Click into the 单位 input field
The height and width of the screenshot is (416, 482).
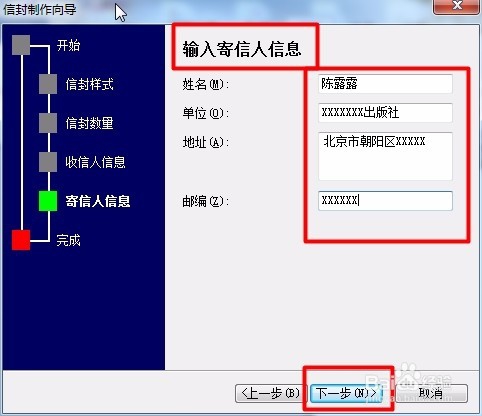click(385, 113)
